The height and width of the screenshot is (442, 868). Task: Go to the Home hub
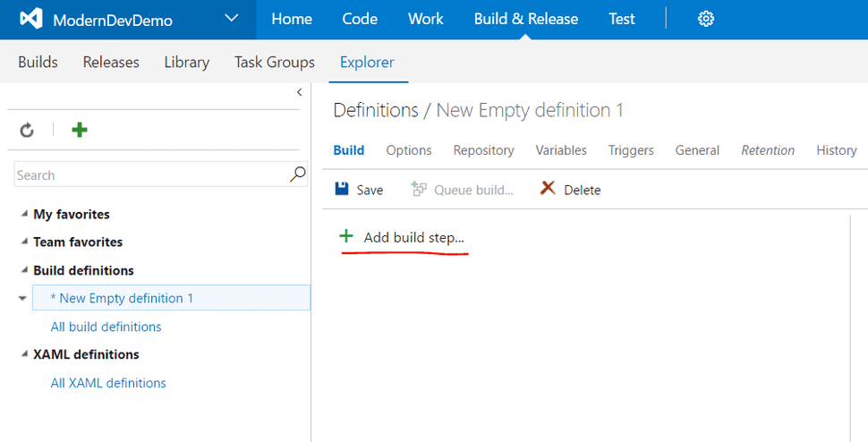[292, 19]
